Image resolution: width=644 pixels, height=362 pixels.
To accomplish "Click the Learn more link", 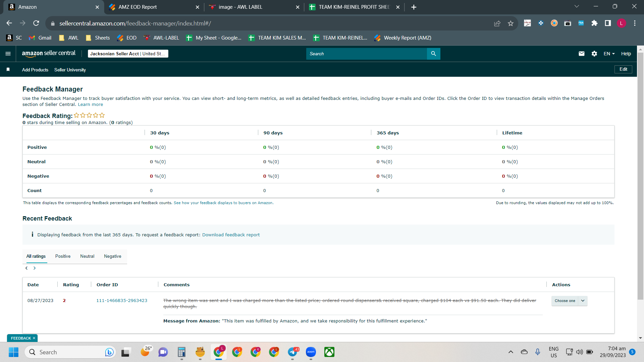I will click(91, 105).
